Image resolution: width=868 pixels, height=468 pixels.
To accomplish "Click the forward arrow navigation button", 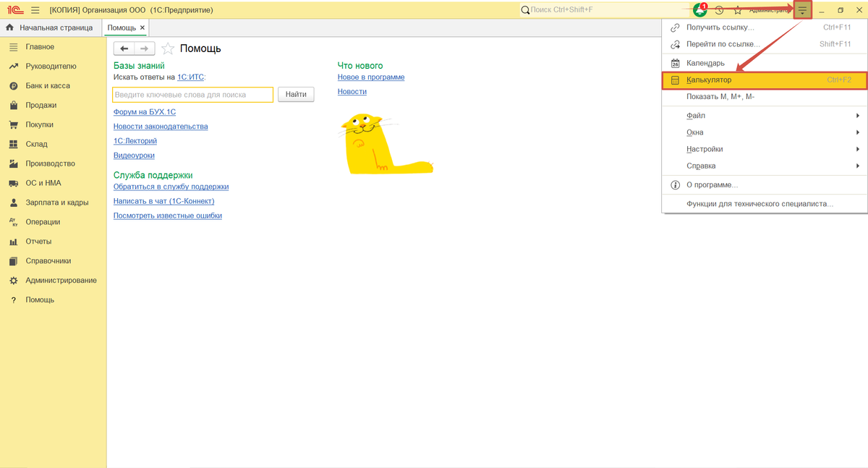I will point(145,48).
